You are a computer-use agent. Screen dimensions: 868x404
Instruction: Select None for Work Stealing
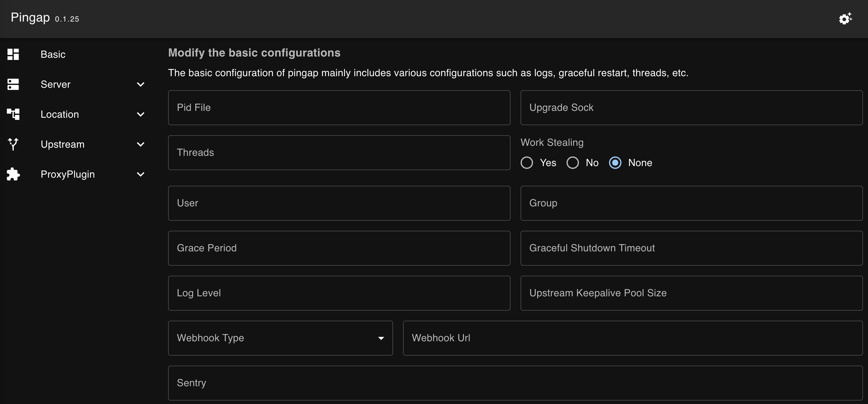615,163
